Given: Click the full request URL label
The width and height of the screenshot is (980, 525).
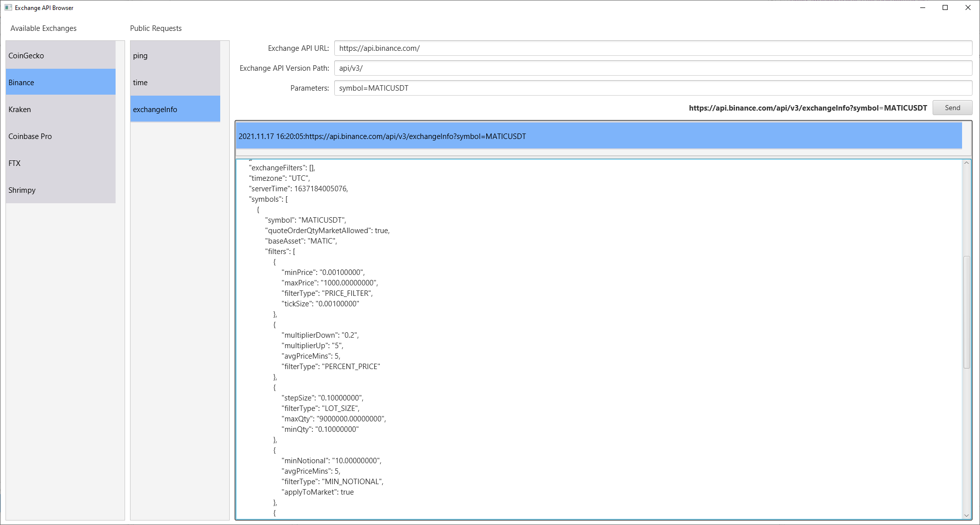Looking at the screenshot, I should [x=808, y=108].
